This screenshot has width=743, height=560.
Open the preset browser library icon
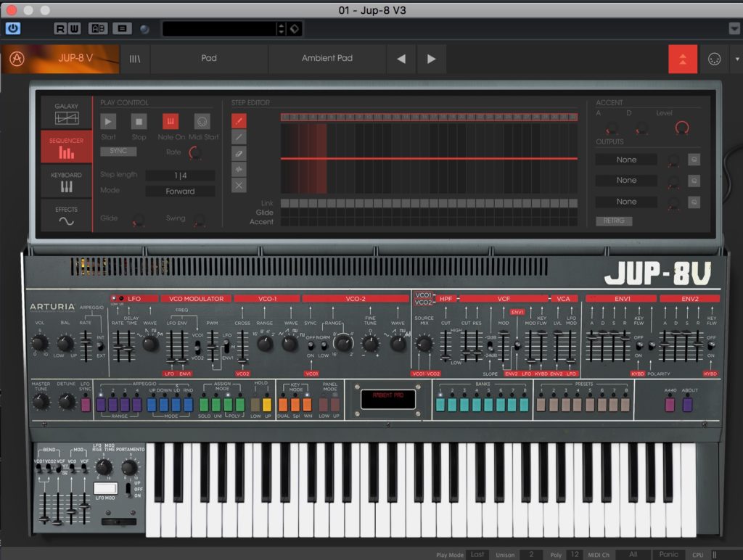tap(135, 59)
